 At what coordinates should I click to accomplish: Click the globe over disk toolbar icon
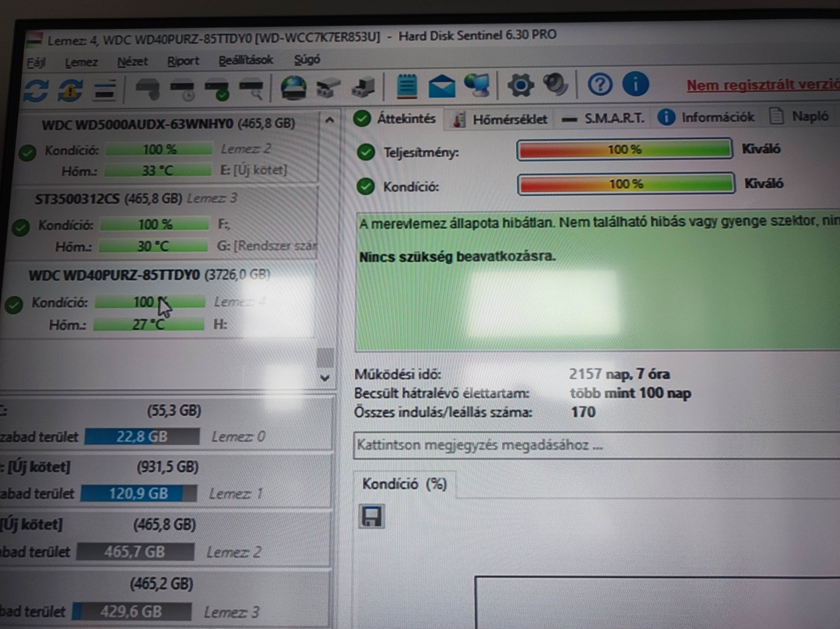coord(294,88)
